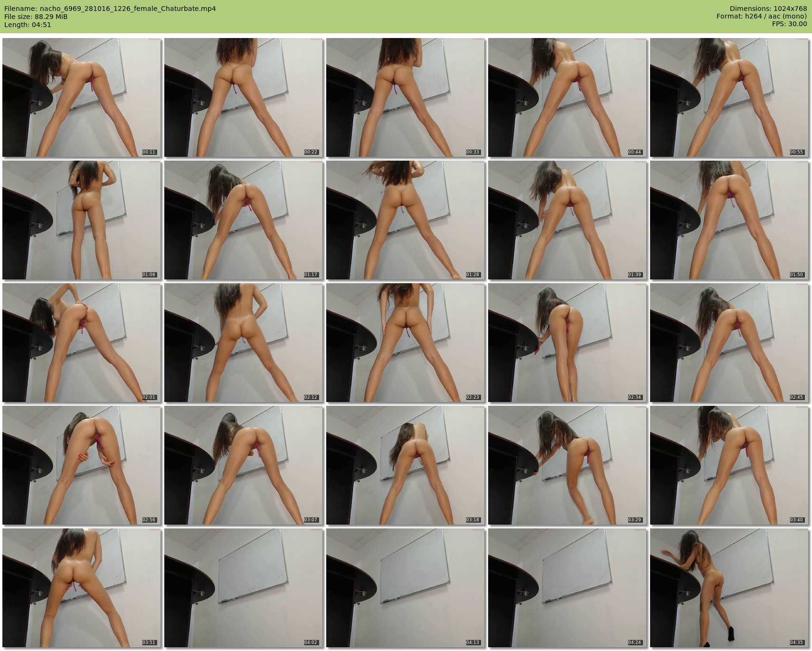This screenshot has height=651, width=812.
Task: Click the Filename text line in header
Action: tap(110, 9)
